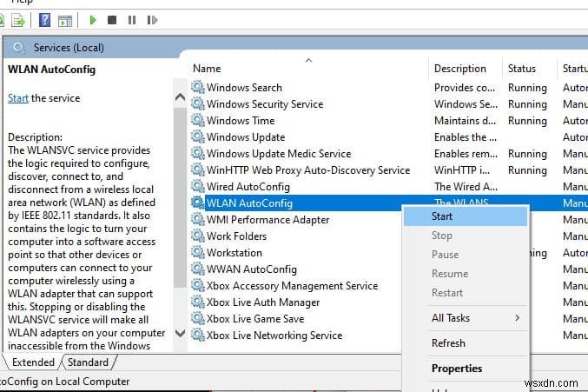Select Xbox Accessory Management Service name
Screen dimensions: 588x392
click(x=293, y=285)
